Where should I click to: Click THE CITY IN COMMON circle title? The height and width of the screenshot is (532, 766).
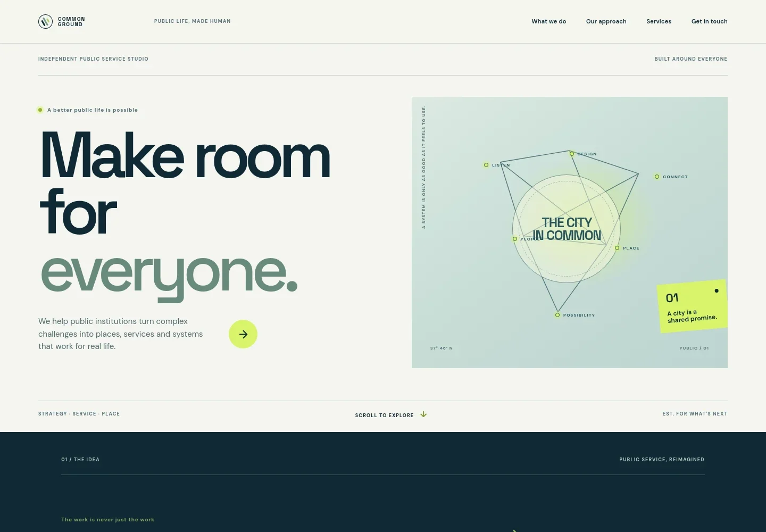pyautogui.click(x=567, y=229)
